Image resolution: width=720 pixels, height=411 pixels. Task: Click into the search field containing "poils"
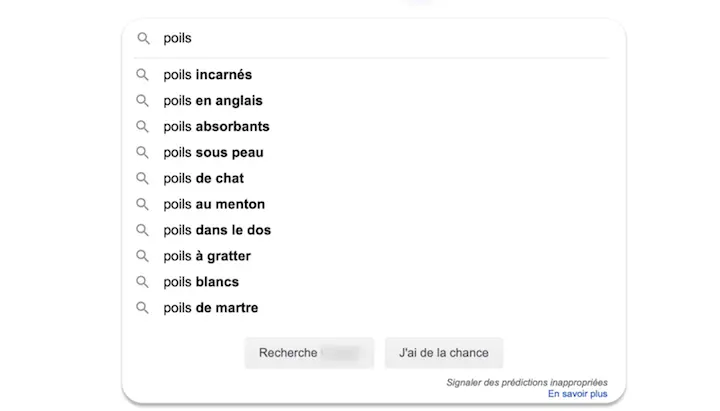click(x=380, y=38)
